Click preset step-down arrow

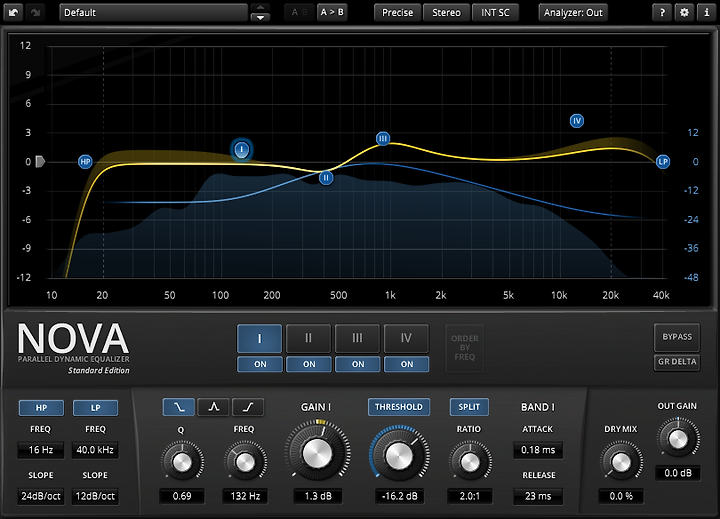[x=260, y=17]
